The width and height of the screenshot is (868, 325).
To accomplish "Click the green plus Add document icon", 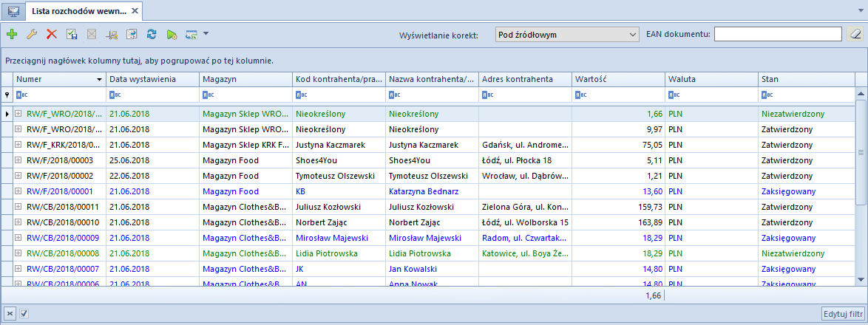I will coord(12,34).
